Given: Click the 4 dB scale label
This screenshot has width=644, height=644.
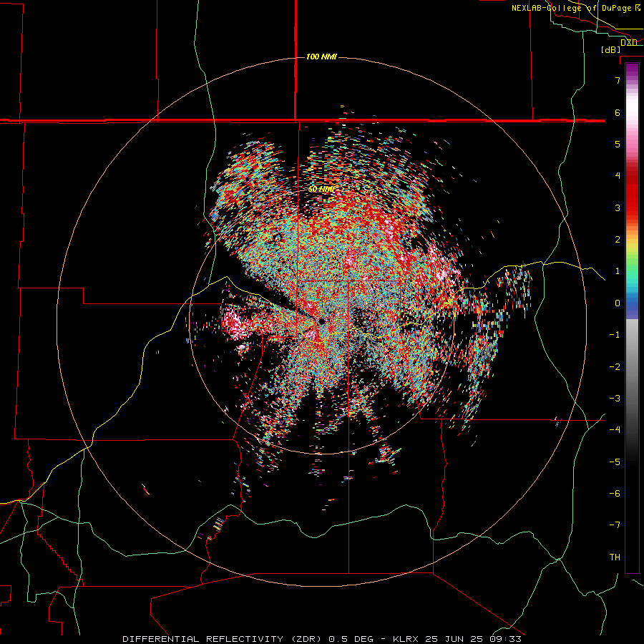Looking at the screenshot, I should (618, 176).
